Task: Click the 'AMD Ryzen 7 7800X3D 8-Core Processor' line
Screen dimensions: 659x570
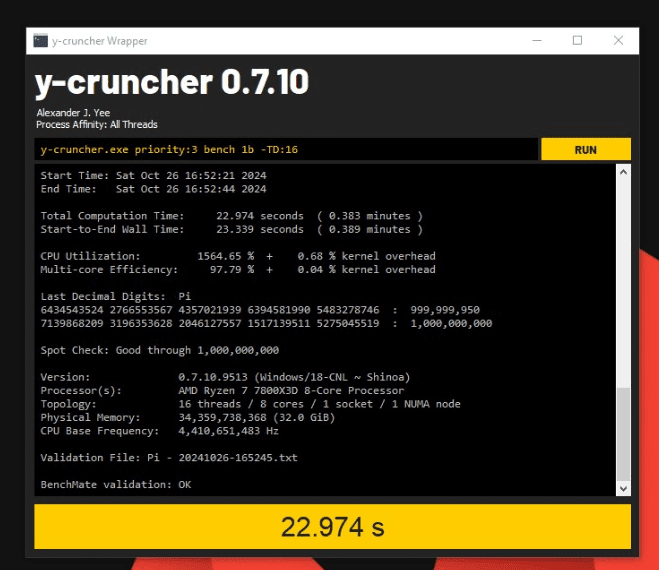Action: 222,391
